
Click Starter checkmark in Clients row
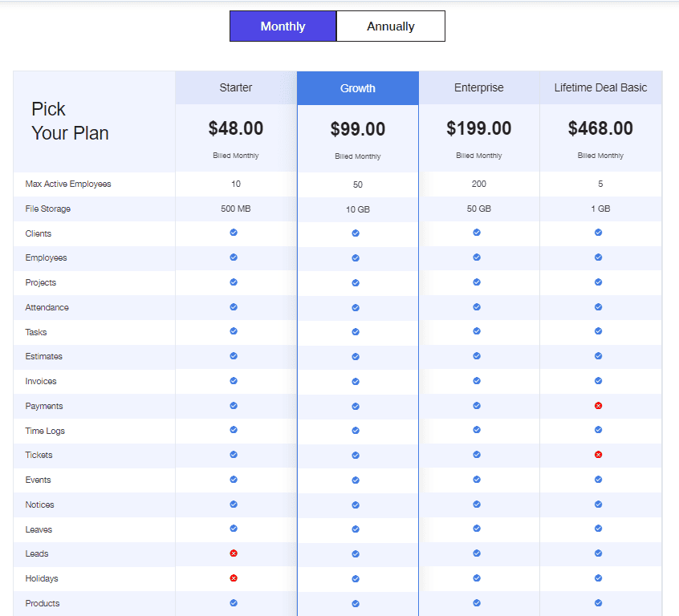click(234, 233)
